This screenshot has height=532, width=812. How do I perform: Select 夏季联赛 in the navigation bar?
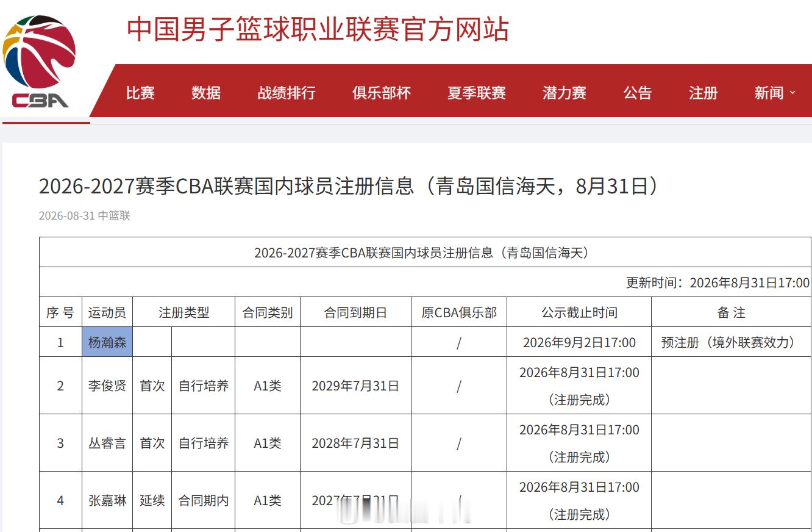tap(477, 93)
